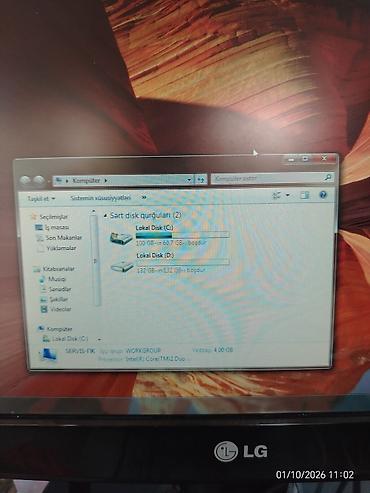Select the Lokal Disk (C:) drive icon
The image size is (370, 493).
tap(121, 237)
